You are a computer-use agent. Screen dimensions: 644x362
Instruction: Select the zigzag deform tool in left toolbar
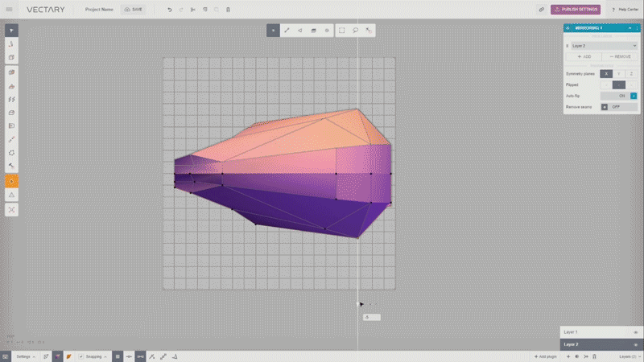tap(11, 99)
